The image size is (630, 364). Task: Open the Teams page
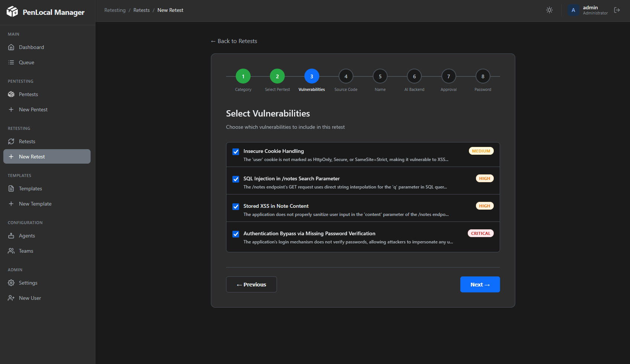tap(26, 251)
